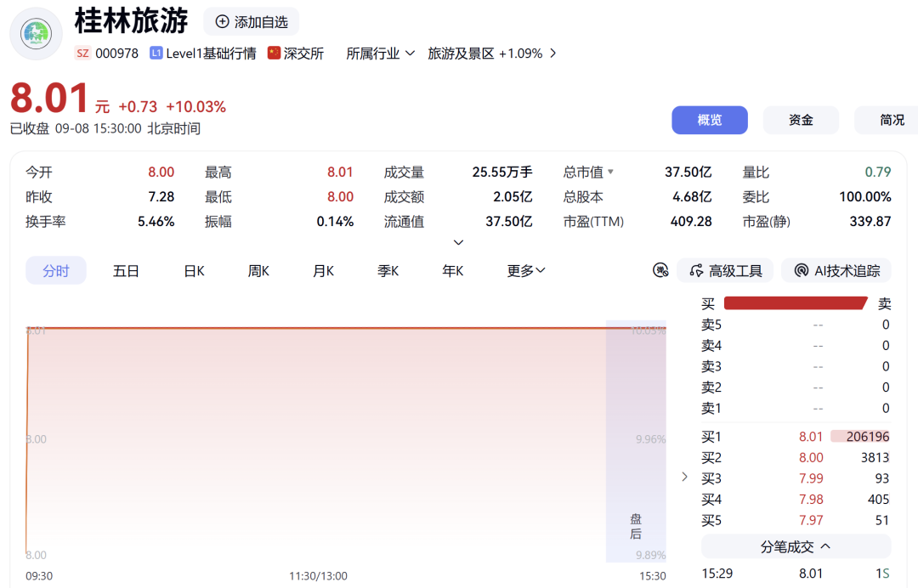Screen dimensions: 918x588
Task: Select 五日 chart tab
Action: pyautogui.click(x=126, y=271)
